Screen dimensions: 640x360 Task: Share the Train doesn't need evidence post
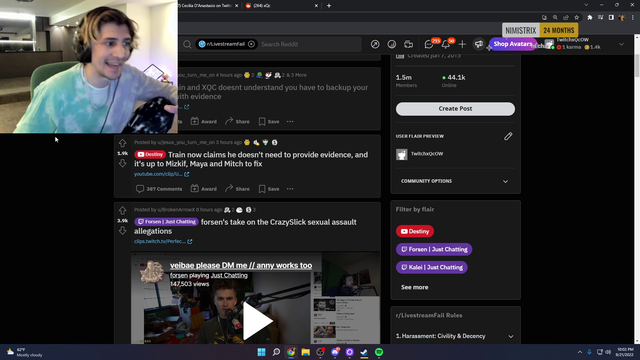point(237,189)
